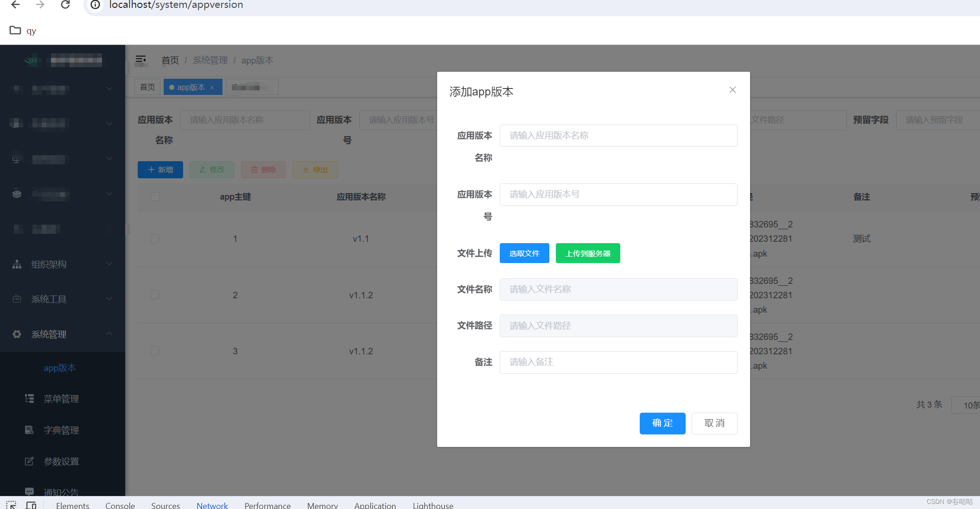The width and height of the screenshot is (980, 509).
Task: Toggle sidebar with hamburger collapse icon
Action: pyautogui.click(x=141, y=60)
